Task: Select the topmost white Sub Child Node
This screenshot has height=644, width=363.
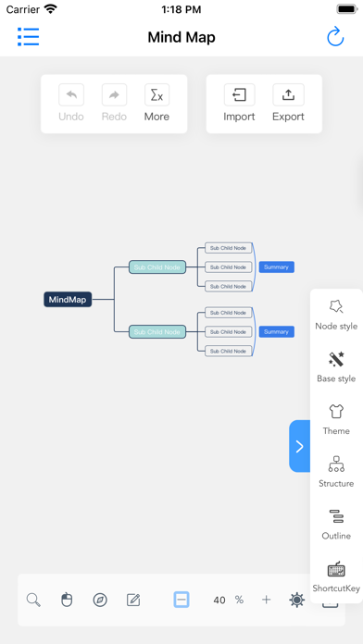Action: tap(228, 248)
